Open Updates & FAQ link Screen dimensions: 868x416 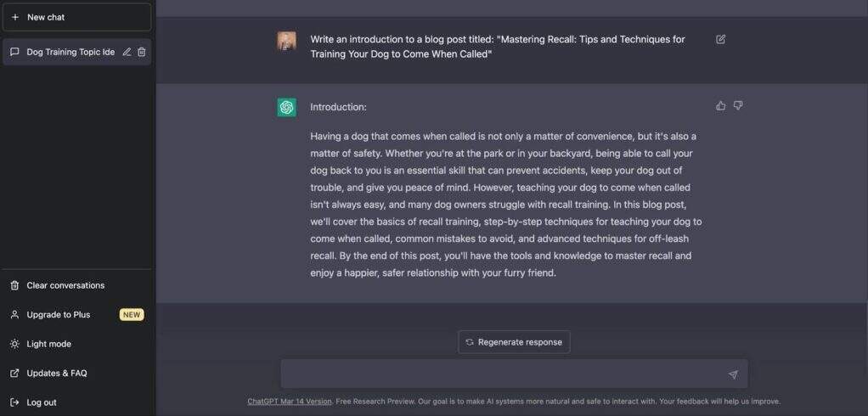tap(56, 373)
